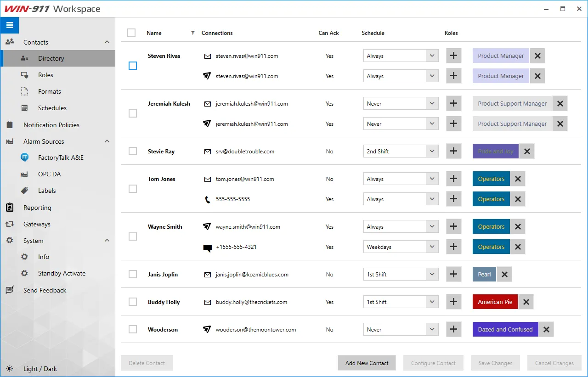The width and height of the screenshot is (588, 377).
Task: Click the srv@doubletrouble.com email connection
Action: (245, 152)
